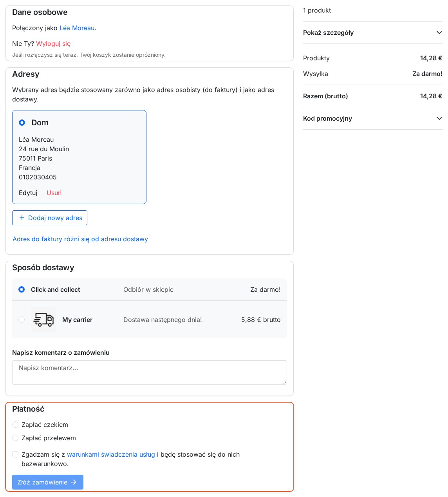Open warunkami świadczenia usług link
This screenshot has width=448, height=497.
[111, 454]
